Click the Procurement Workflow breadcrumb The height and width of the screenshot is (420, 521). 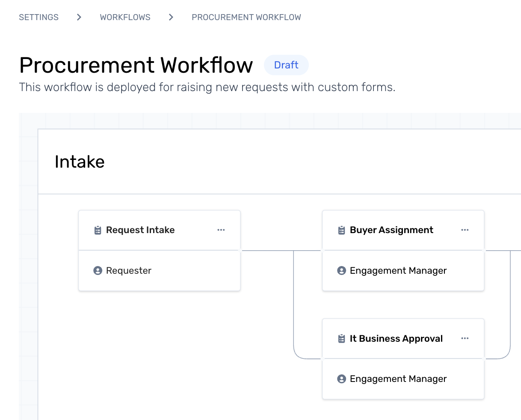[x=246, y=17]
